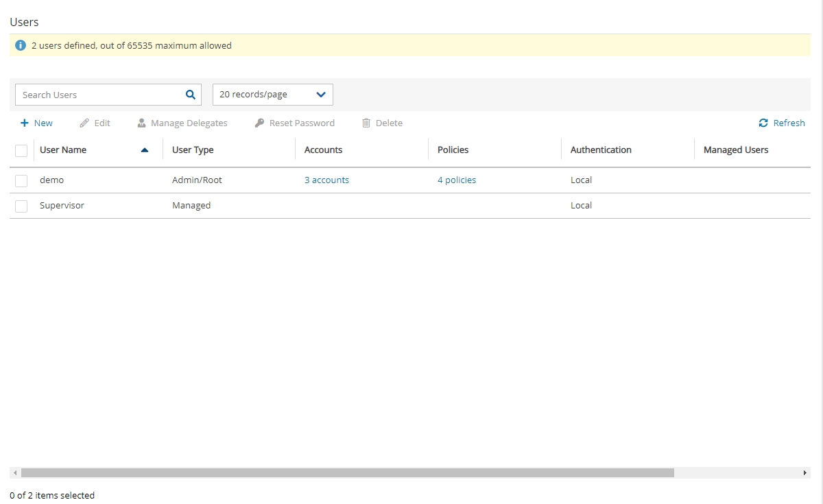Click the plus icon for New user
This screenshot has height=504, width=823.
(x=25, y=123)
